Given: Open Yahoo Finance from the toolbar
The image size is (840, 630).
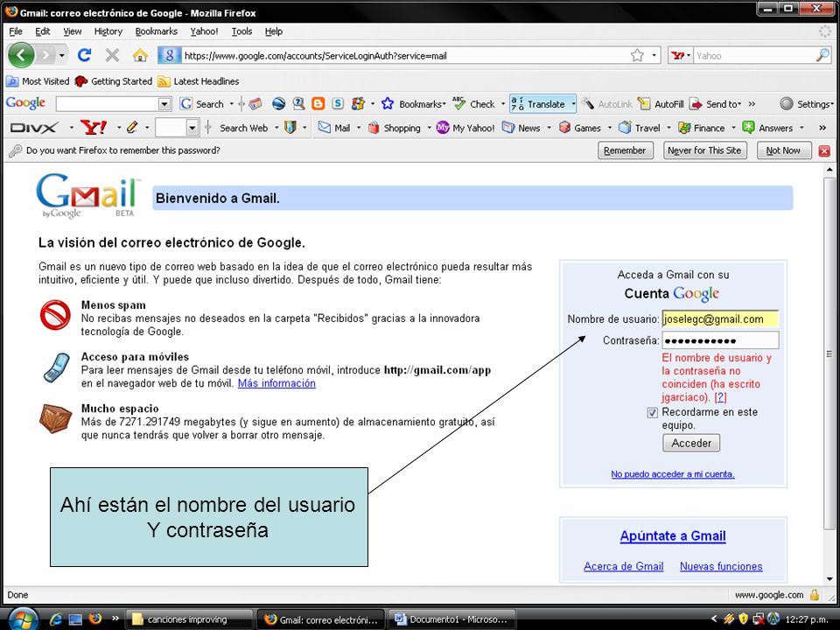Looking at the screenshot, I should tap(701, 128).
